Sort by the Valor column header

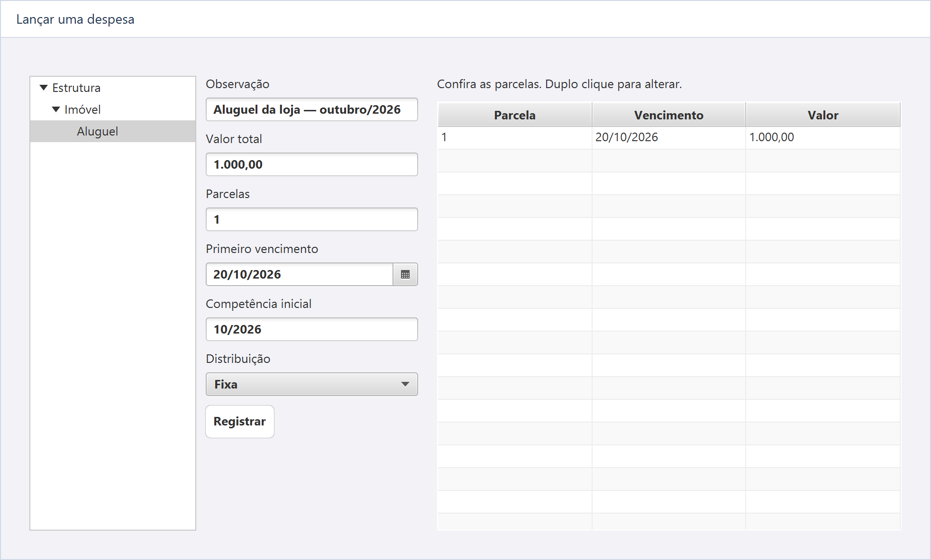click(823, 115)
